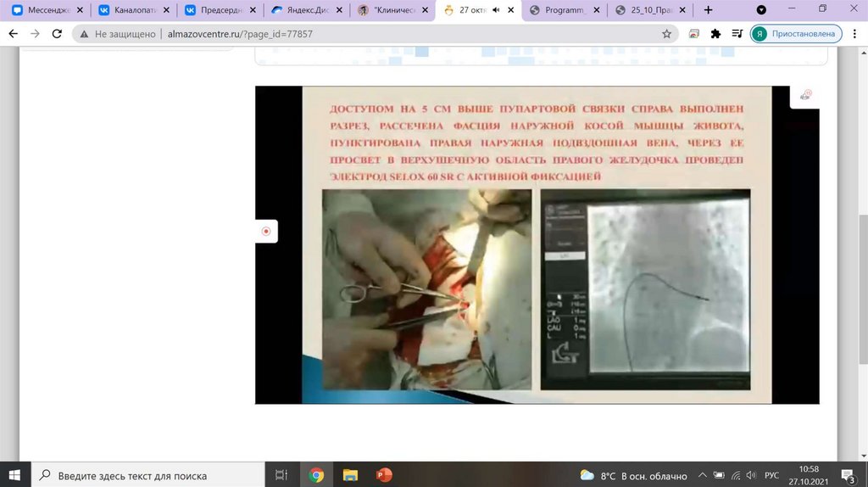The width and height of the screenshot is (868, 487).
Task: Open the Chrome three-dot menu
Action: coord(854,34)
